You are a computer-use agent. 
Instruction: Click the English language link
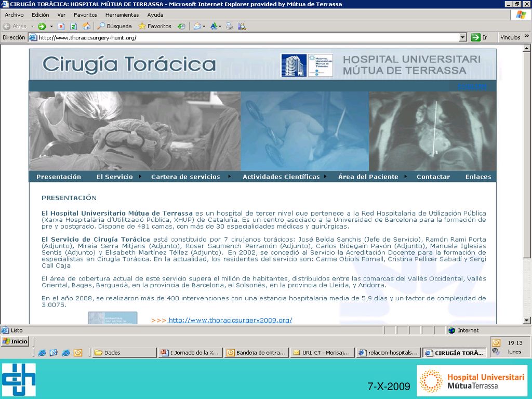[472, 86]
